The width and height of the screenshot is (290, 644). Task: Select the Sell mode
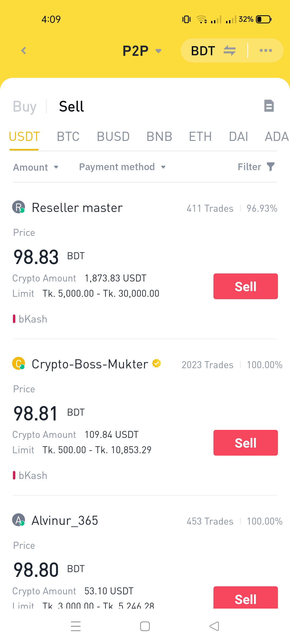coord(71,107)
